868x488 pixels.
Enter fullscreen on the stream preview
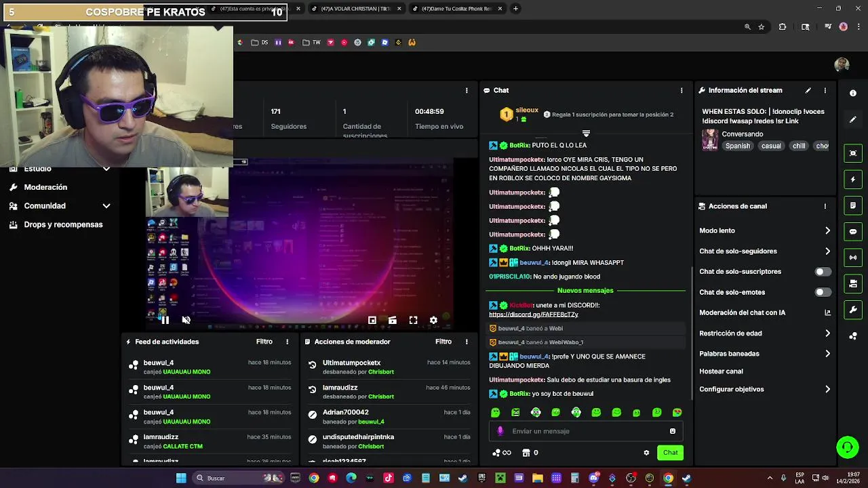pos(413,320)
